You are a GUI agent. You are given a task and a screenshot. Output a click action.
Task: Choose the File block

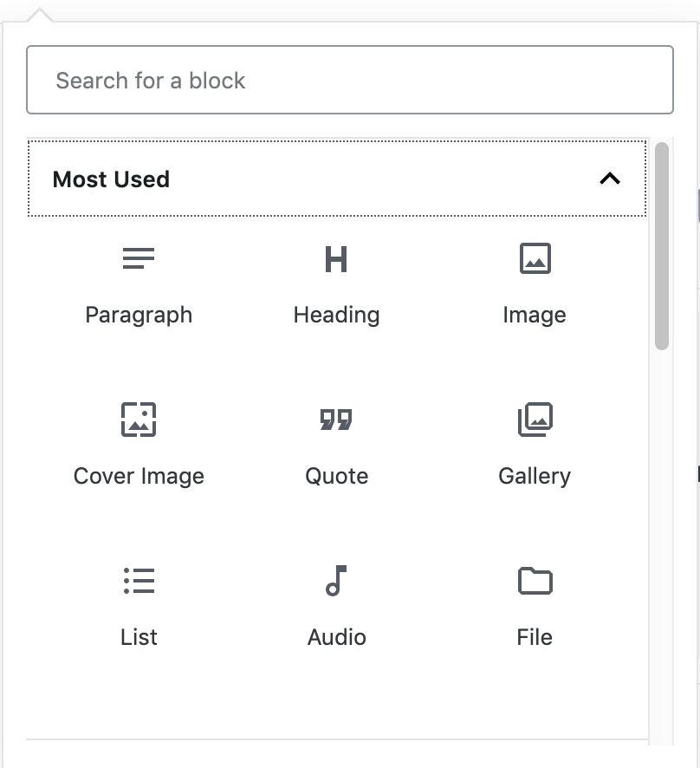534,581
